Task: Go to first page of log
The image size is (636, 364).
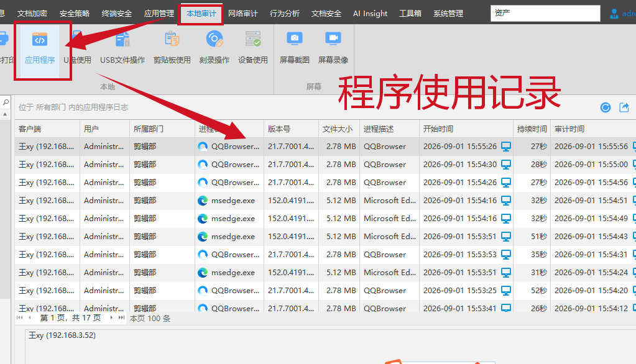Action: coord(19,318)
